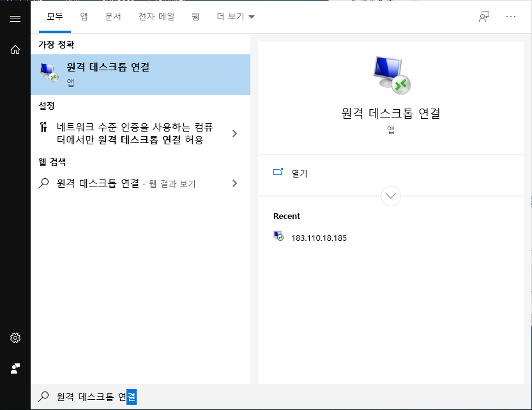Switch to the 전자 메일 tab
The image size is (532, 410).
(156, 17)
